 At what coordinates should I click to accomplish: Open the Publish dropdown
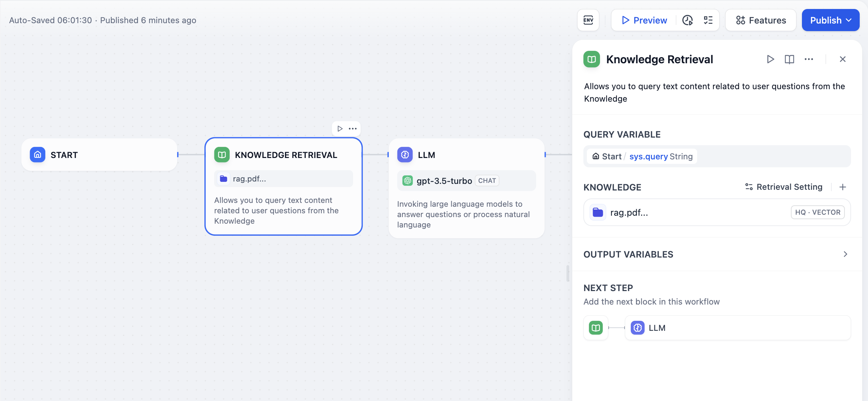(830, 20)
